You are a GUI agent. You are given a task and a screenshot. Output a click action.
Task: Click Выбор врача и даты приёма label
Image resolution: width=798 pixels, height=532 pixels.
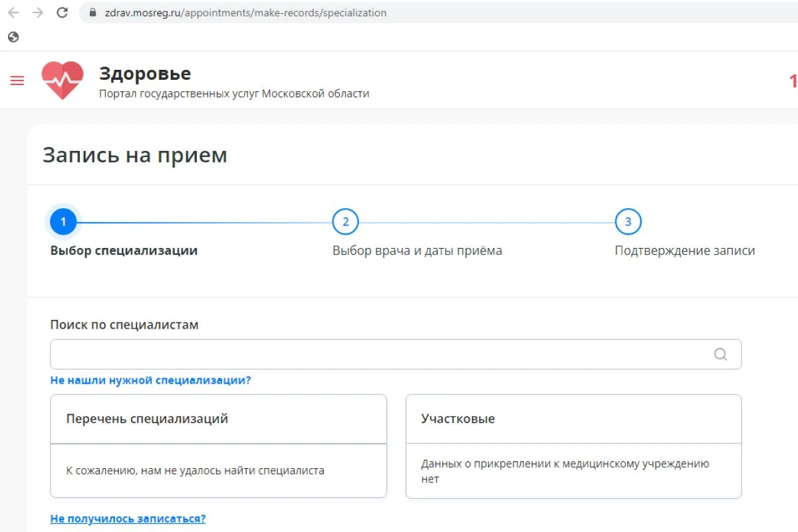[x=417, y=251]
